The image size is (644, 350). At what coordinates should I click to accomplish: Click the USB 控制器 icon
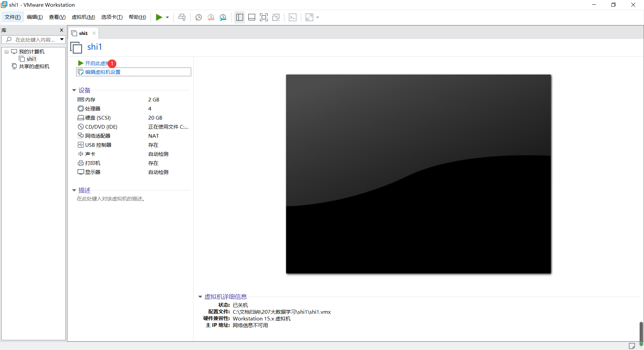[80, 145]
